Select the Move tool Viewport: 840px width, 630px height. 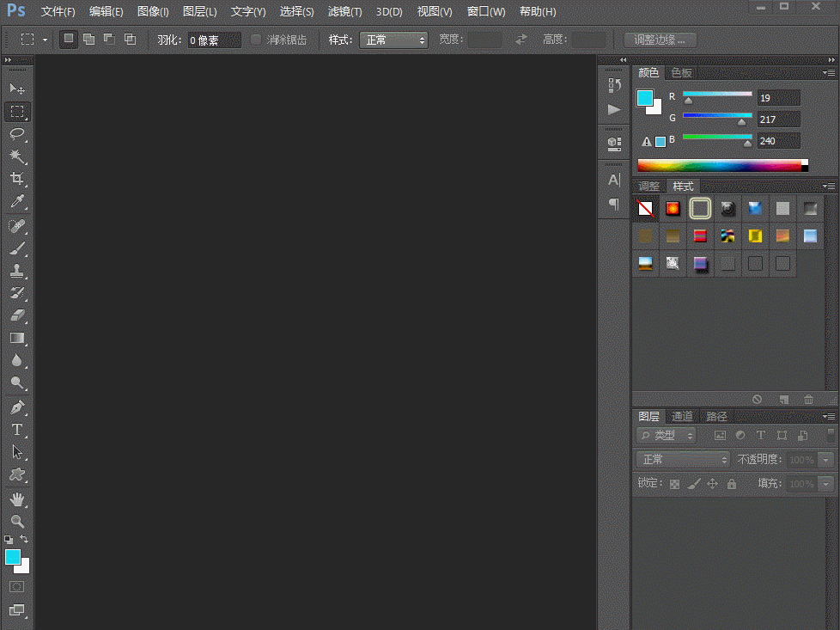click(17, 89)
